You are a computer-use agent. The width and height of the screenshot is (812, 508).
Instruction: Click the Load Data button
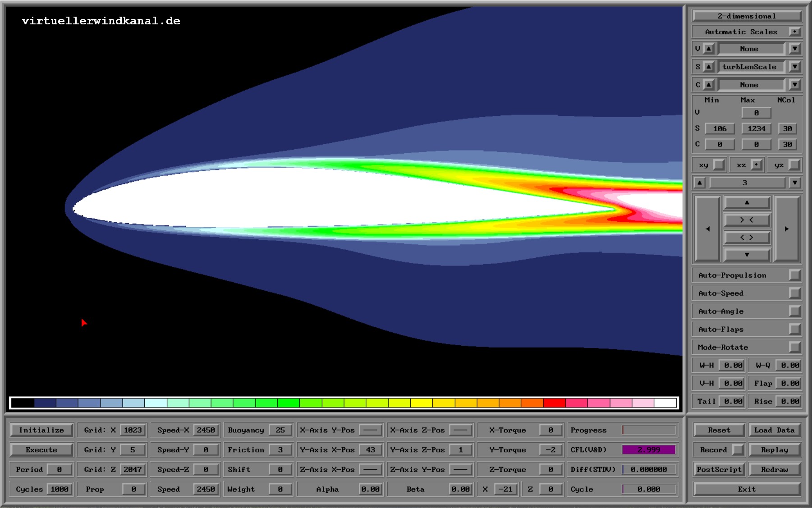(x=774, y=430)
